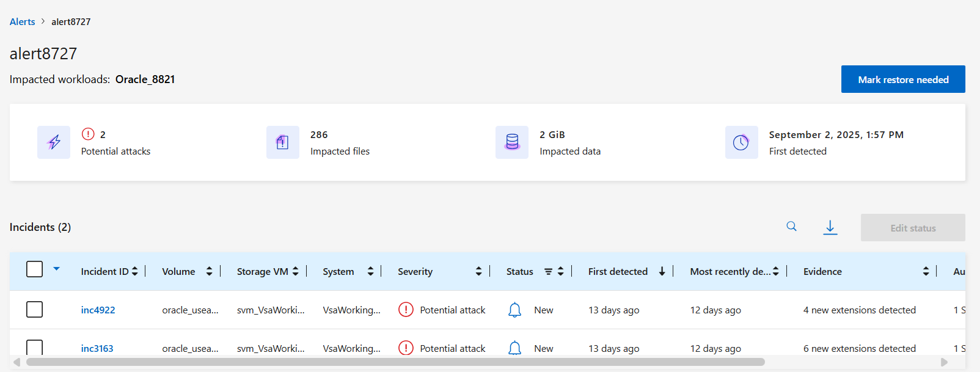Check the box for incident inc3163
The width and height of the screenshot is (980, 372).
35,347
